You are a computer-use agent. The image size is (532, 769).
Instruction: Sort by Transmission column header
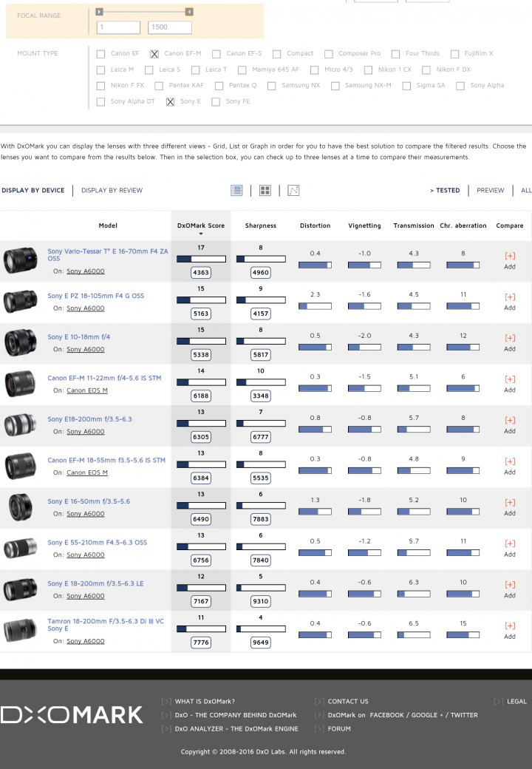click(x=414, y=226)
